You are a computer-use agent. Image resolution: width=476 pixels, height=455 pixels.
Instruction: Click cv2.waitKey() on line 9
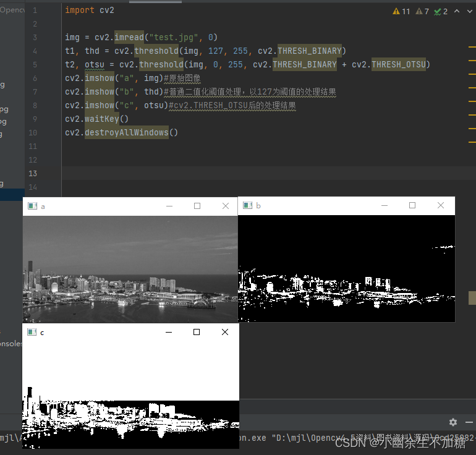pos(96,119)
